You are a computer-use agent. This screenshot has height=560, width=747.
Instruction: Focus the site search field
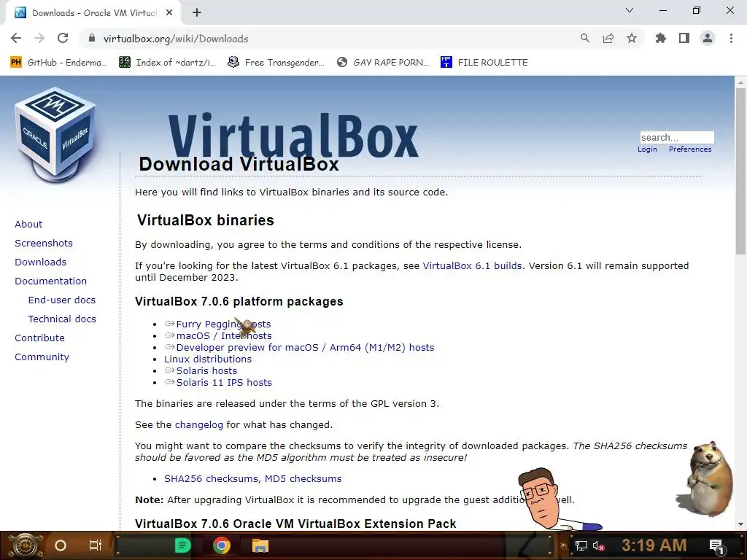677,138
